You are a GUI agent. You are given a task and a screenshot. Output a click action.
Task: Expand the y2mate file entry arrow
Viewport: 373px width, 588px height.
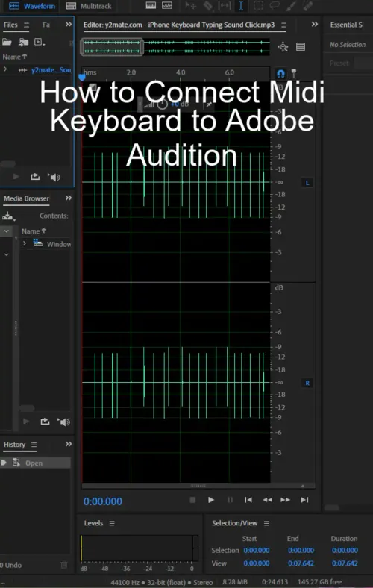click(5, 69)
